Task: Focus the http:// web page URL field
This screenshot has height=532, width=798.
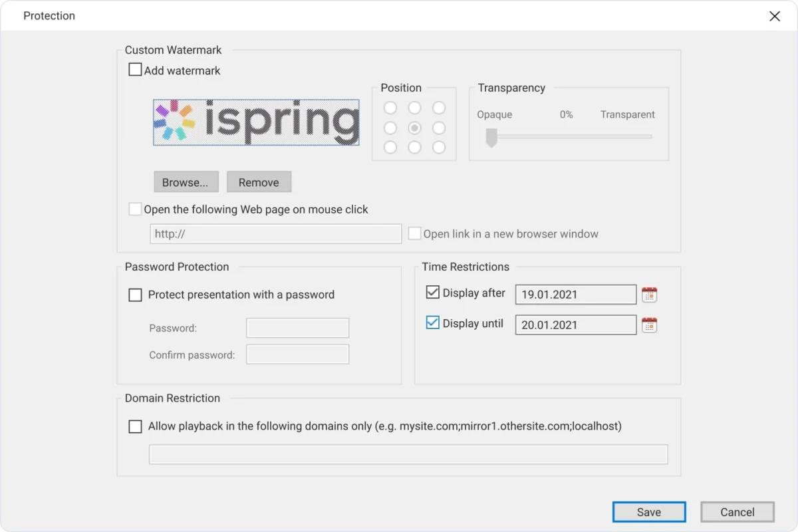Action: (275, 234)
